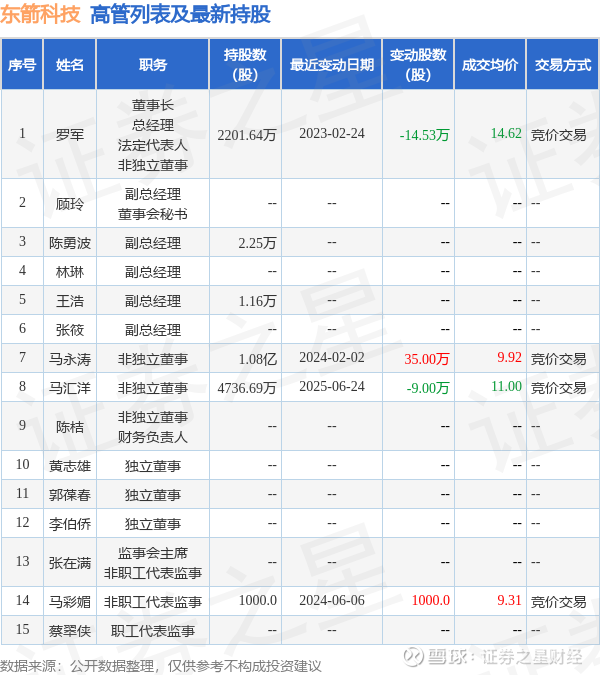
Task: Click 竞价交易 in 罗军's row
Action: tap(558, 135)
